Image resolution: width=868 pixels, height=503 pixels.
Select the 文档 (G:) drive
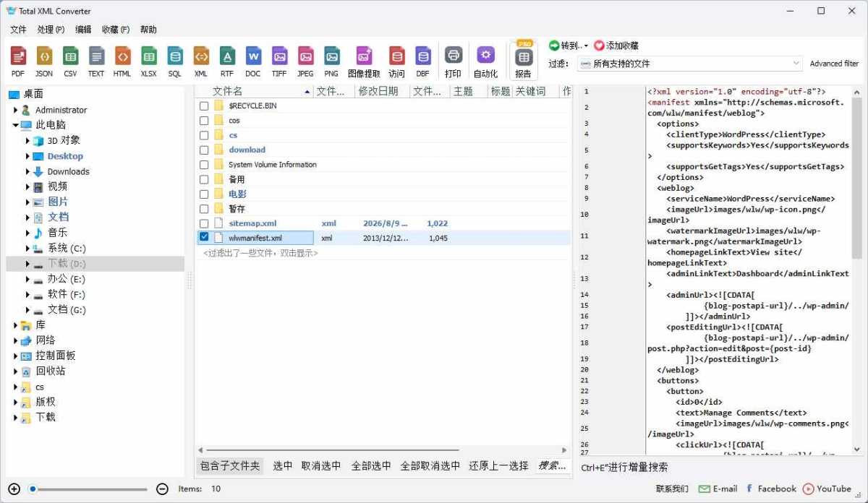pos(67,309)
